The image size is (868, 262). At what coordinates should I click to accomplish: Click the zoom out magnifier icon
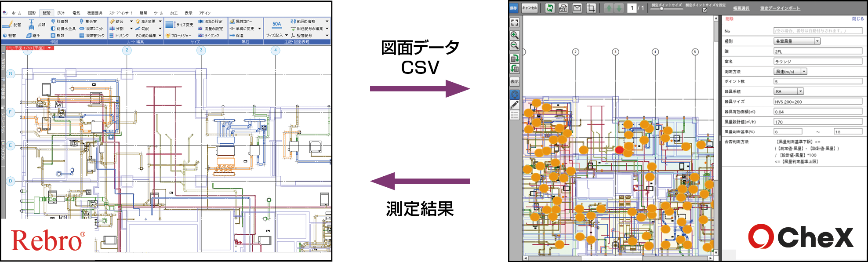[515, 45]
